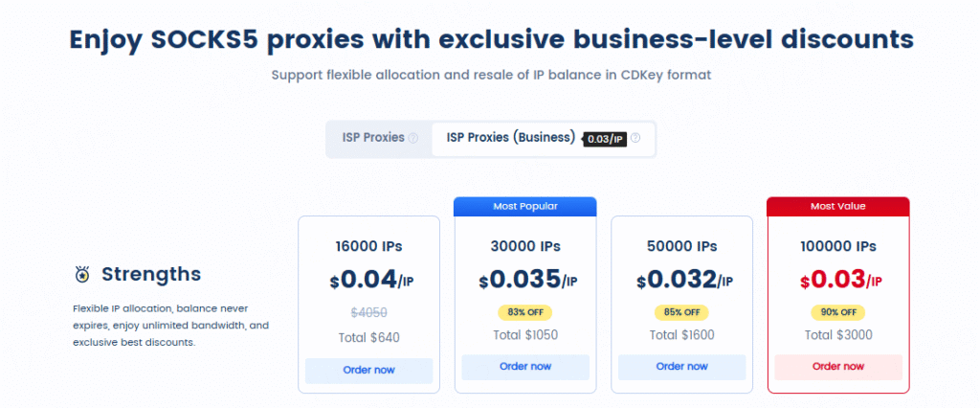Click the 85% OFF discount badge
The height and width of the screenshot is (408, 980).
681,312
